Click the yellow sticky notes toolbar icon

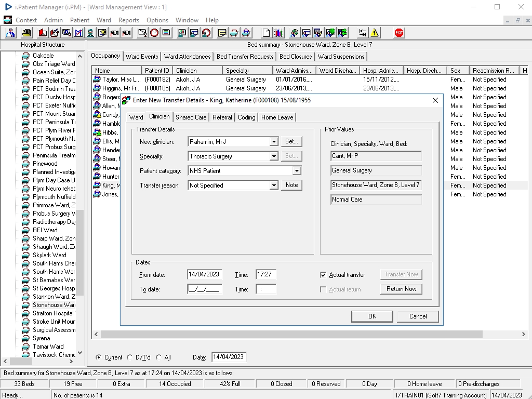point(222,33)
